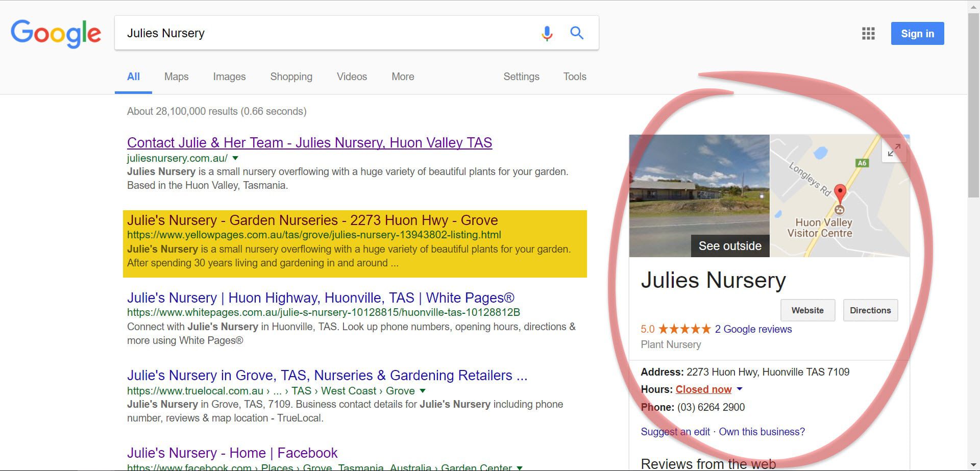Screen dimensions: 980x471
Task: Expand hours dropdown arrow
Action: coord(740,389)
